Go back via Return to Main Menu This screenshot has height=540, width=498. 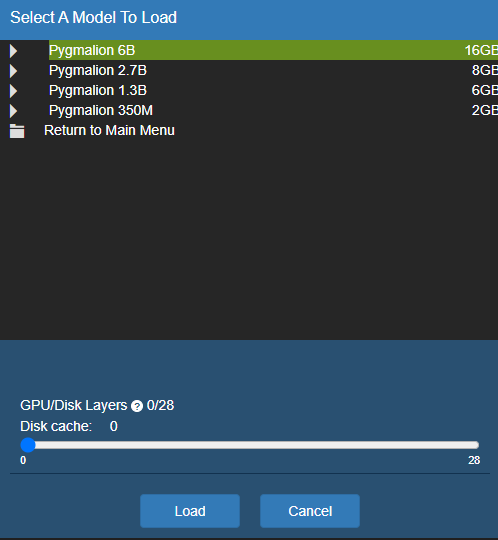109,130
